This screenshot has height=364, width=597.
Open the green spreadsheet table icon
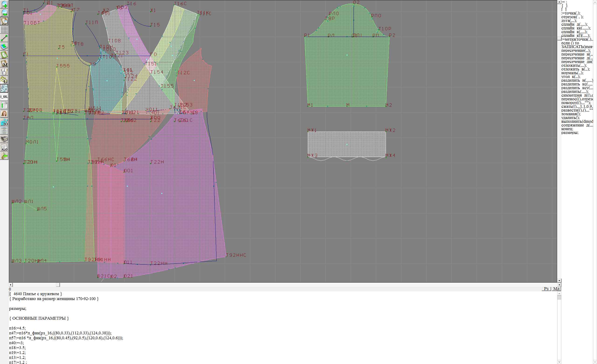point(4,105)
